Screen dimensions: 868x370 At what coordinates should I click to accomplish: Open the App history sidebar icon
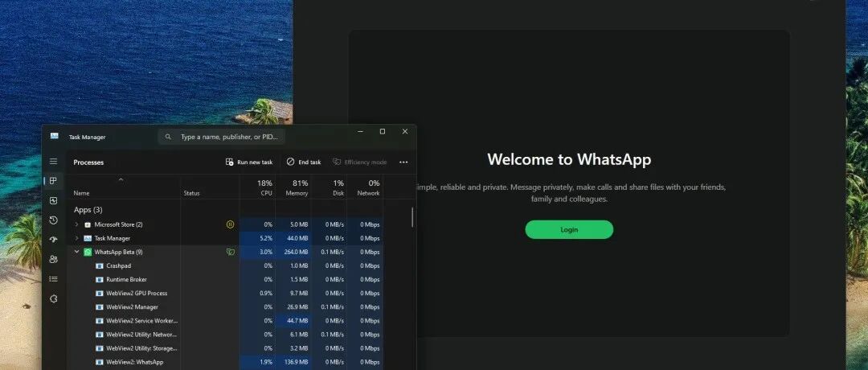[x=53, y=220]
